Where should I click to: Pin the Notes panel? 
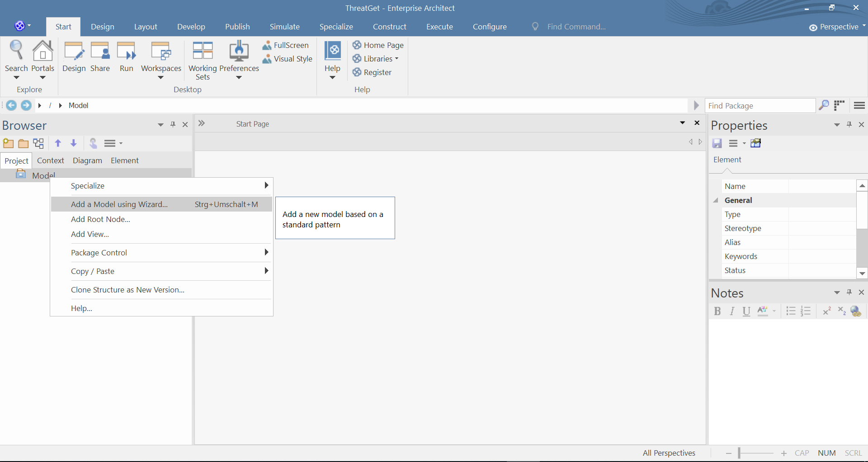pos(849,292)
